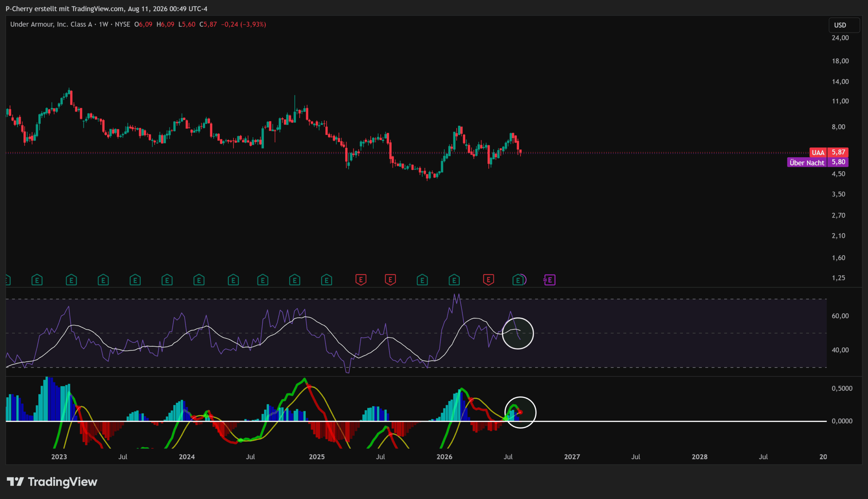This screenshot has height=499, width=868.
Task: Click the high value H6,09
Action: [165, 24]
